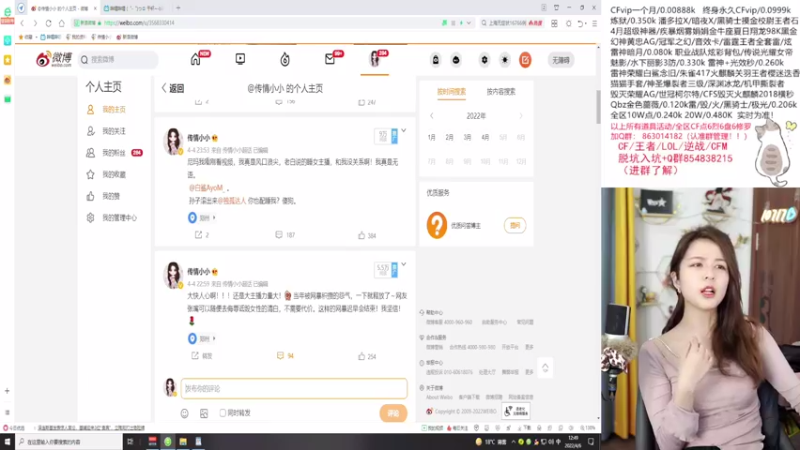Switch to the 按时间搜索 tab

click(x=452, y=92)
